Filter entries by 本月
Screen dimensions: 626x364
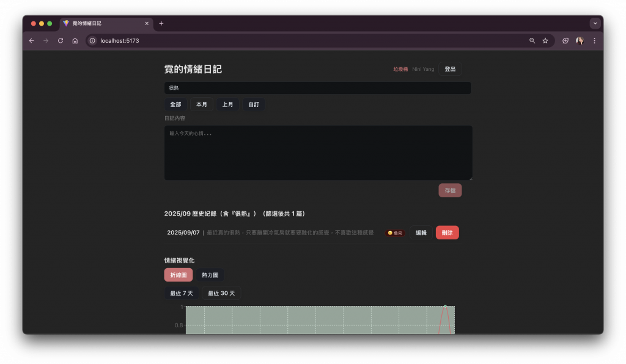coord(202,104)
